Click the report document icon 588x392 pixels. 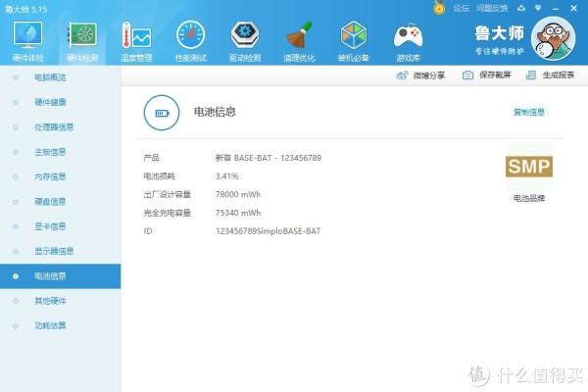(x=530, y=75)
